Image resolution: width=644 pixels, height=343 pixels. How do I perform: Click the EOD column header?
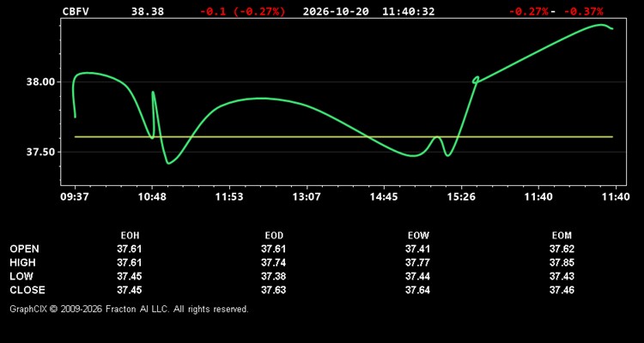(274, 236)
